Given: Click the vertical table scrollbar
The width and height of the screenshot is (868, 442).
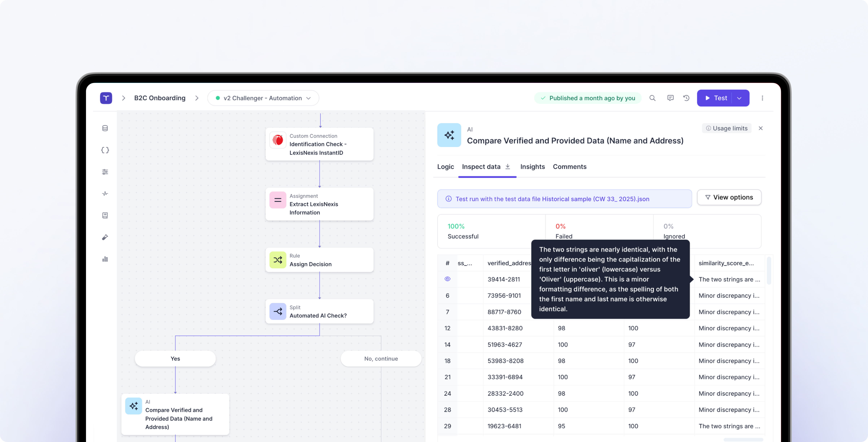Looking at the screenshot, I should click(769, 271).
